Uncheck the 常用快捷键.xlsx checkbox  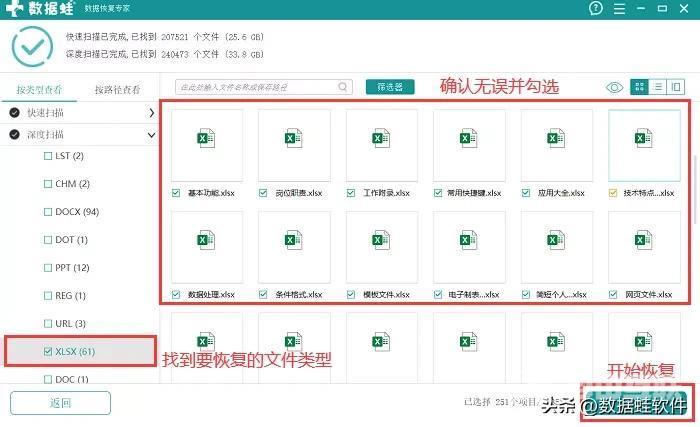438,193
